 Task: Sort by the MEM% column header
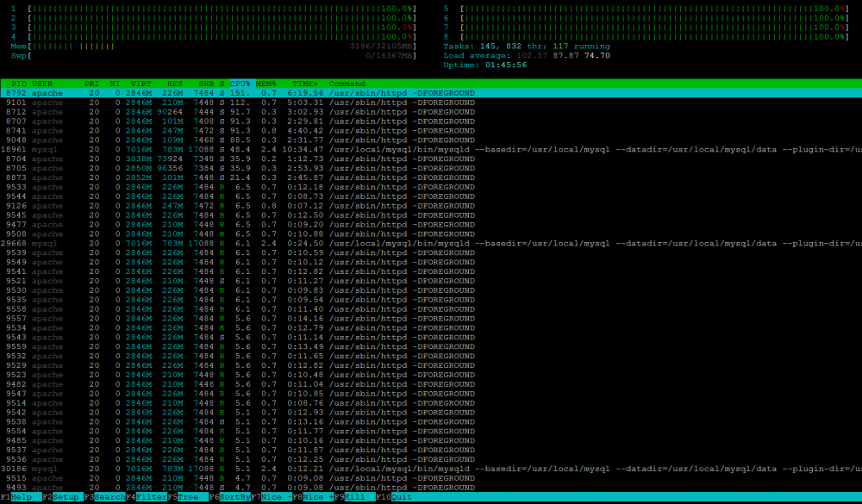(x=266, y=84)
